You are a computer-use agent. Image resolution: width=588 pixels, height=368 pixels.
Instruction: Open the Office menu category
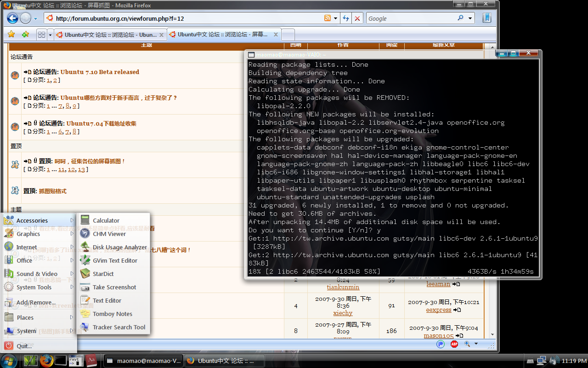pyautogui.click(x=39, y=260)
